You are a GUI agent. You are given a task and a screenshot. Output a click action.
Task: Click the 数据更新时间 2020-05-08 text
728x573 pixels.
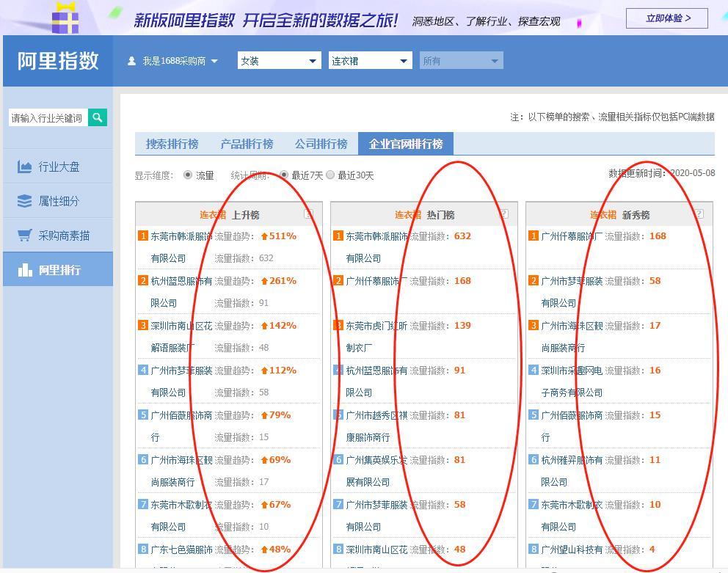662,173
